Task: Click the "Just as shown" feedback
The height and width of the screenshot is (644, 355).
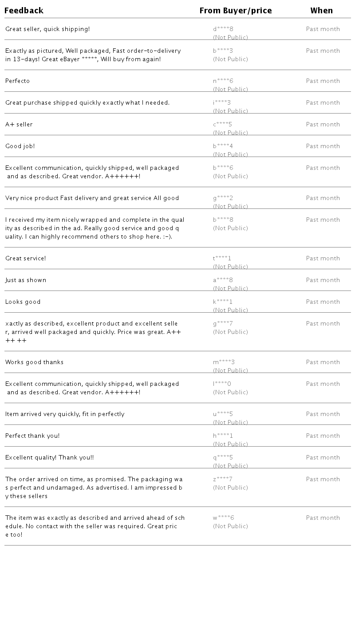Action: click(x=26, y=280)
